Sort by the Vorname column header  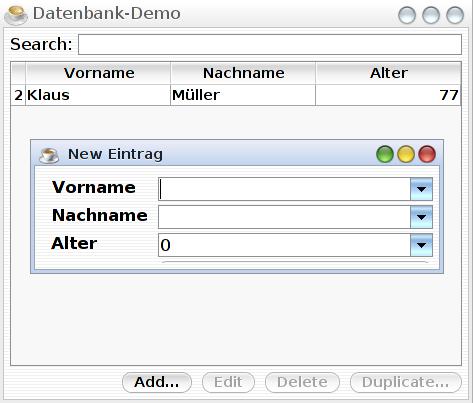click(98, 73)
